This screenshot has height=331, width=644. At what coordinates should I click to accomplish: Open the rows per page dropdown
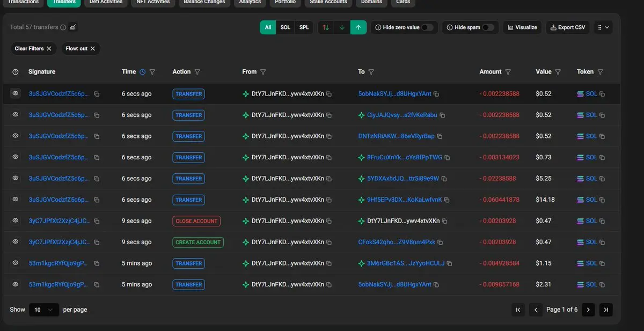click(x=43, y=310)
